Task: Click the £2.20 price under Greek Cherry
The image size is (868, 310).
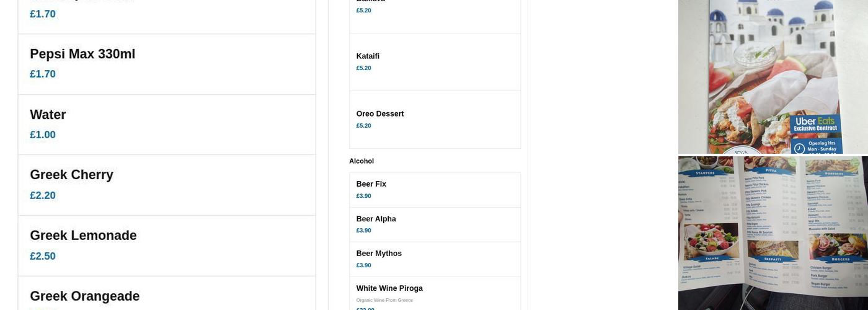Action: pos(43,196)
